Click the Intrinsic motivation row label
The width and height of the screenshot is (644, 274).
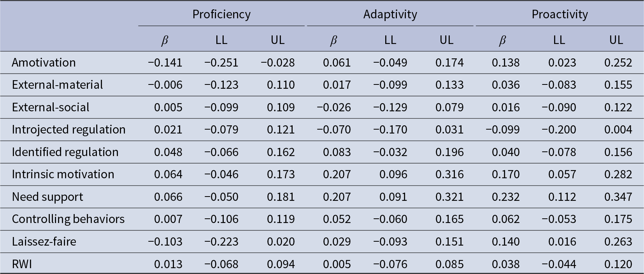(x=63, y=174)
